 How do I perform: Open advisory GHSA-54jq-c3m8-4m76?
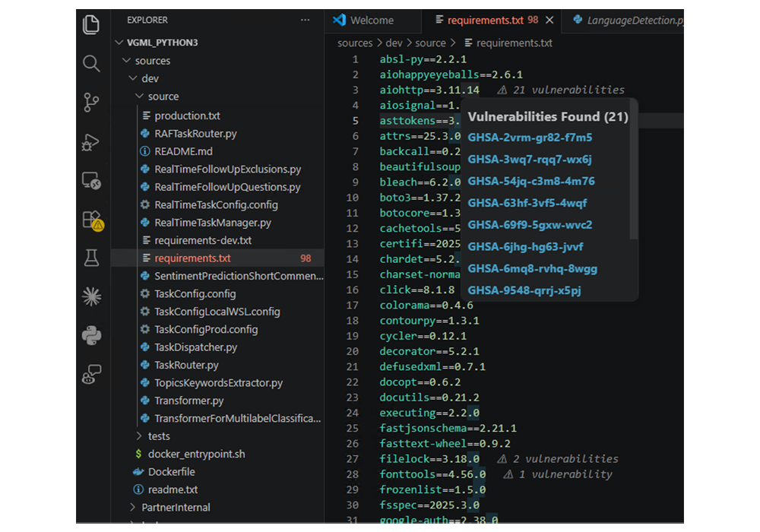click(531, 181)
